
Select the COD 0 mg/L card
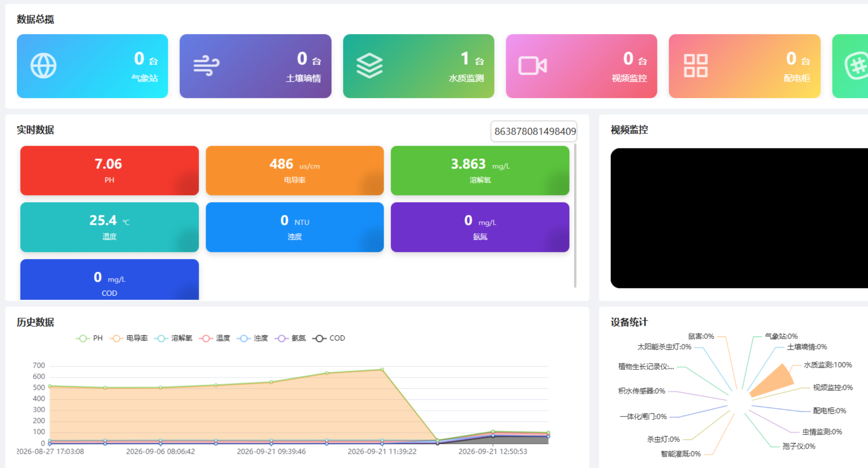[x=110, y=280]
